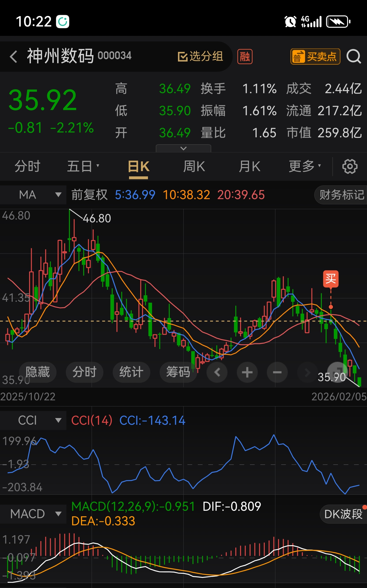Image resolution: width=367 pixels, height=588 pixels.
Task: Tap the current price 35.92
Action: (x=43, y=100)
